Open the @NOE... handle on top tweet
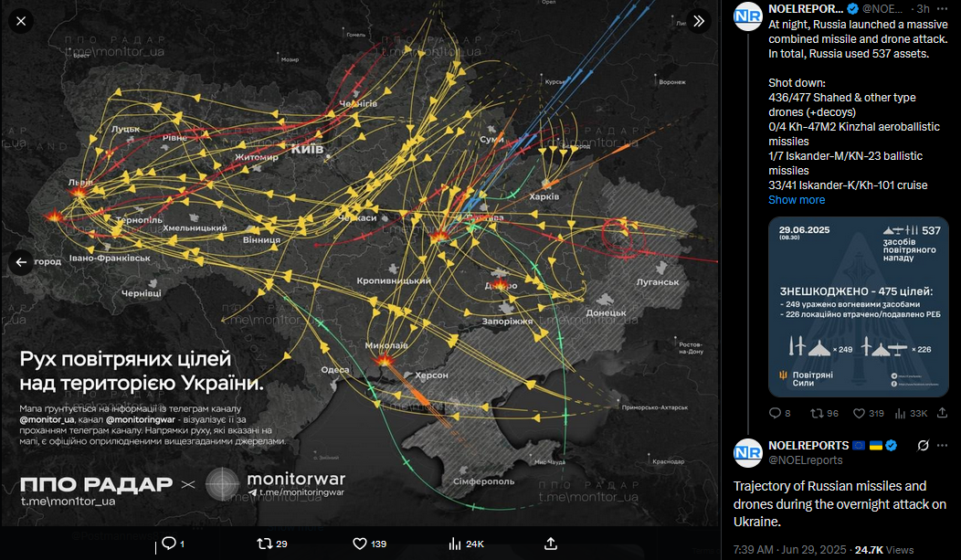The image size is (961, 560). (x=882, y=8)
